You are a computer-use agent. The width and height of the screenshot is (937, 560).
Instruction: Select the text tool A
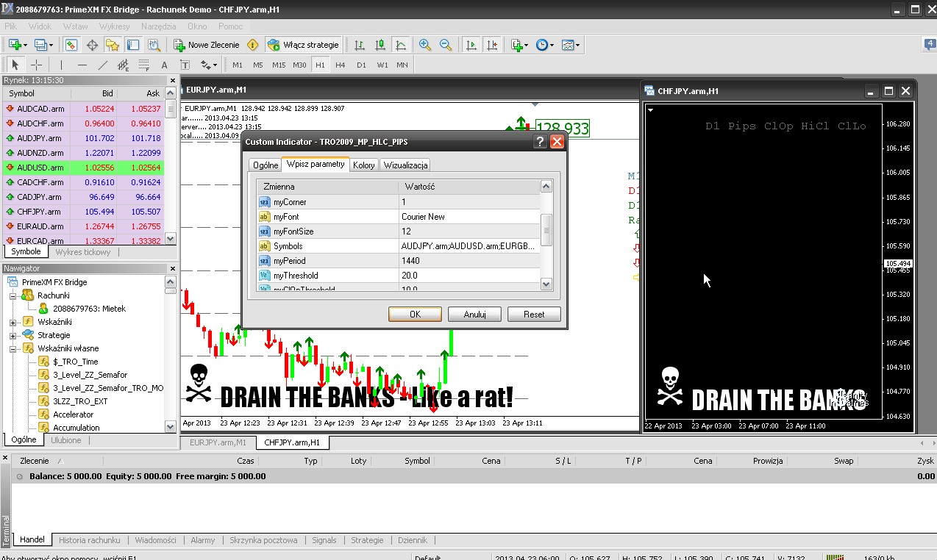[x=164, y=65]
